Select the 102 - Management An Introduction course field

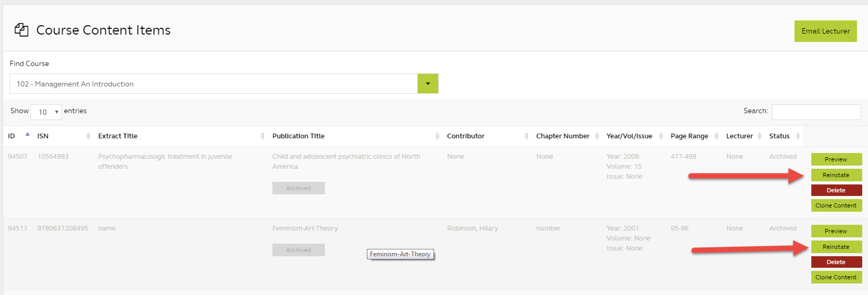click(x=213, y=84)
